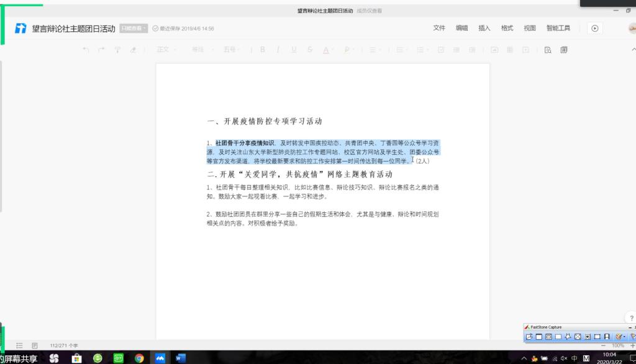The image size is (636, 364).
Task: Expand the 正文 paragraph style dropdown
Action: (166, 50)
